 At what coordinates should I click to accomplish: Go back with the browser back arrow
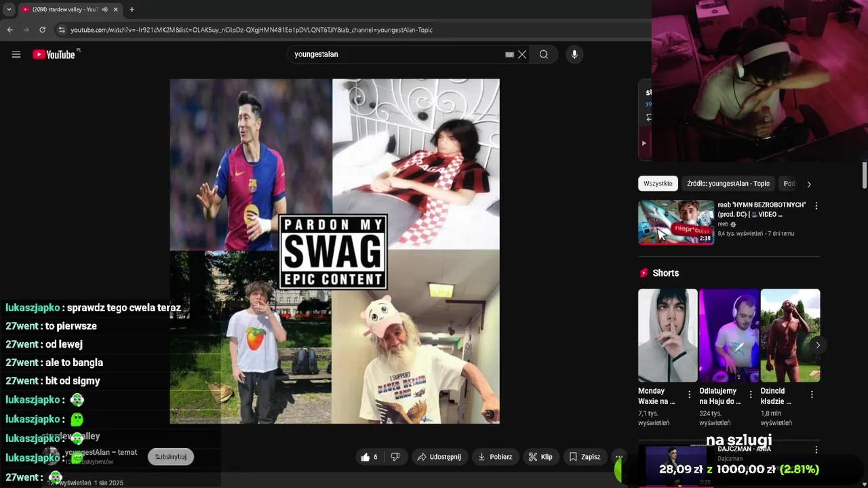tap(9, 30)
